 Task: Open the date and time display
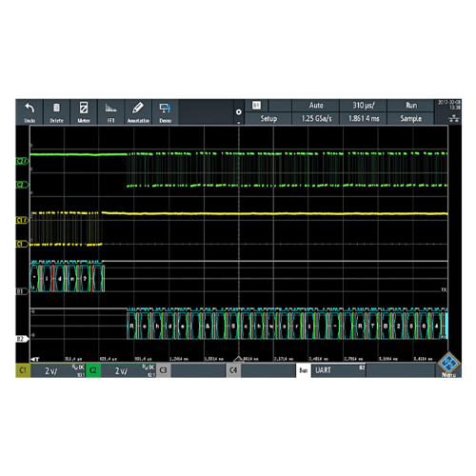coord(448,105)
